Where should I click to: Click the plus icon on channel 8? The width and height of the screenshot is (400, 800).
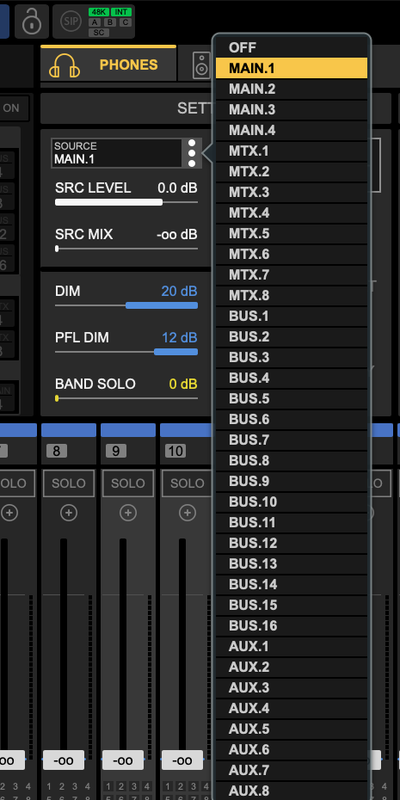[x=68, y=513]
